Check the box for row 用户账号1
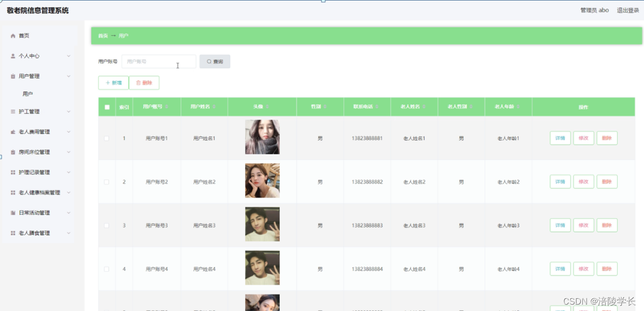644x311 pixels. 107,138
